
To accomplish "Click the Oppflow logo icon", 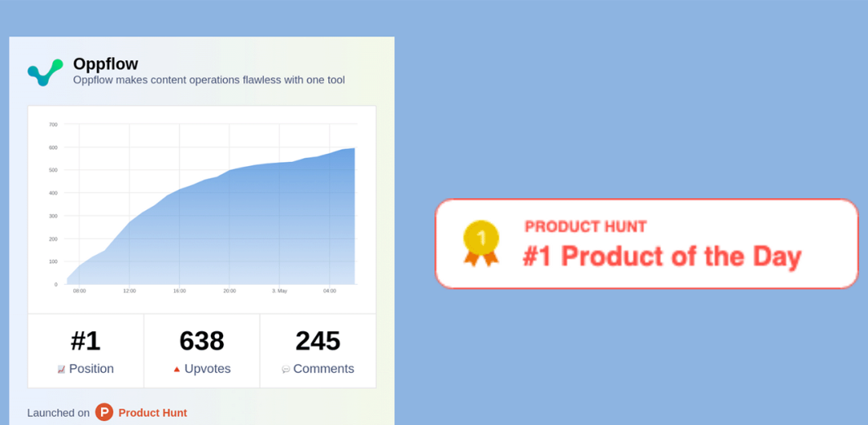I will 46,72.
